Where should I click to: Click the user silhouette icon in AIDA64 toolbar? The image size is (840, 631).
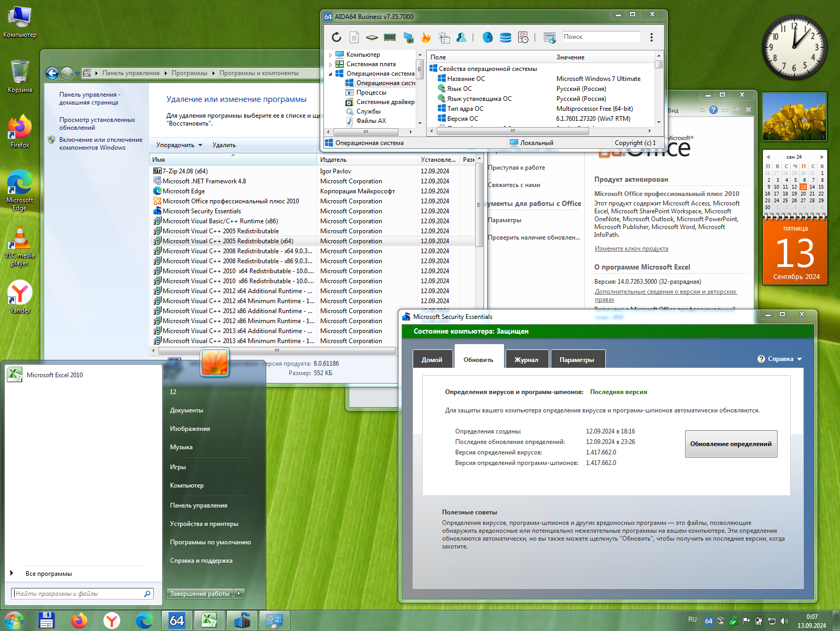click(x=461, y=37)
